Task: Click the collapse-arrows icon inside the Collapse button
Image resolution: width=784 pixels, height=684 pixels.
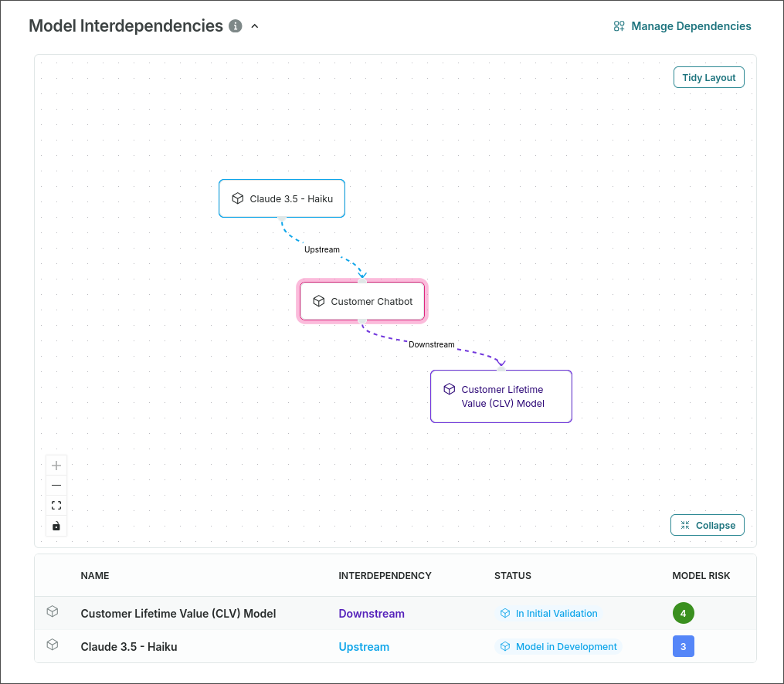Action: pyautogui.click(x=685, y=524)
